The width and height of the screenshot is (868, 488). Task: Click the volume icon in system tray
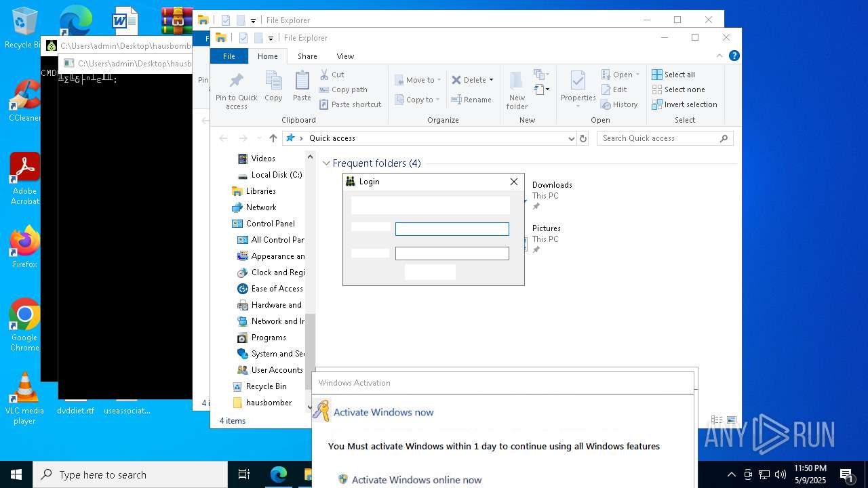pyautogui.click(x=780, y=474)
